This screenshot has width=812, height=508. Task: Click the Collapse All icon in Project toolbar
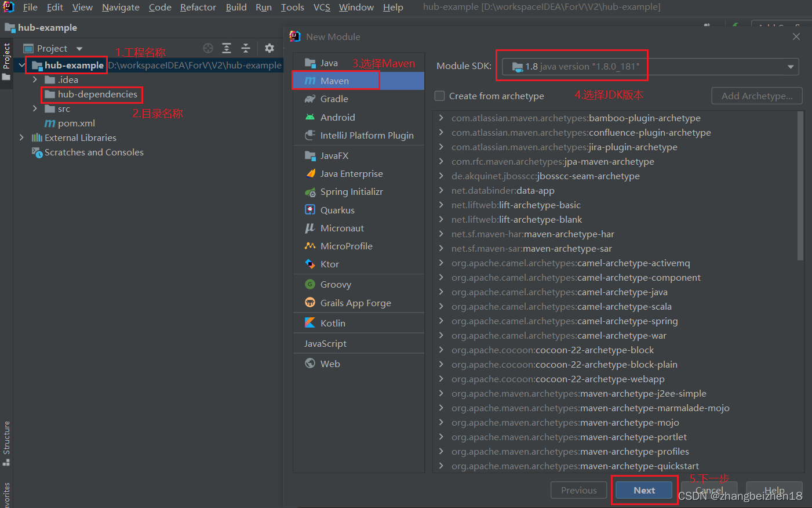(x=246, y=48)
